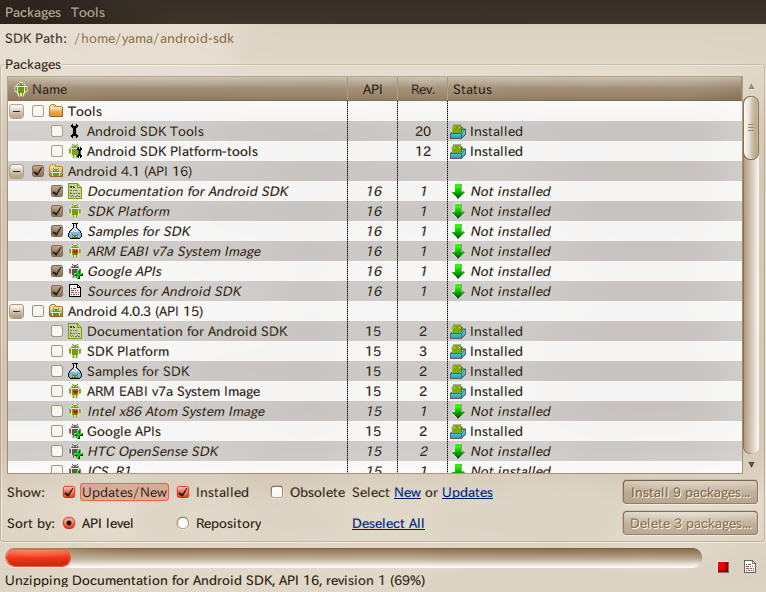Image resolution: width=766 pixels, height=592 pixels.
Task: Click the Deselect All link
Action: [x=388, y=524]
